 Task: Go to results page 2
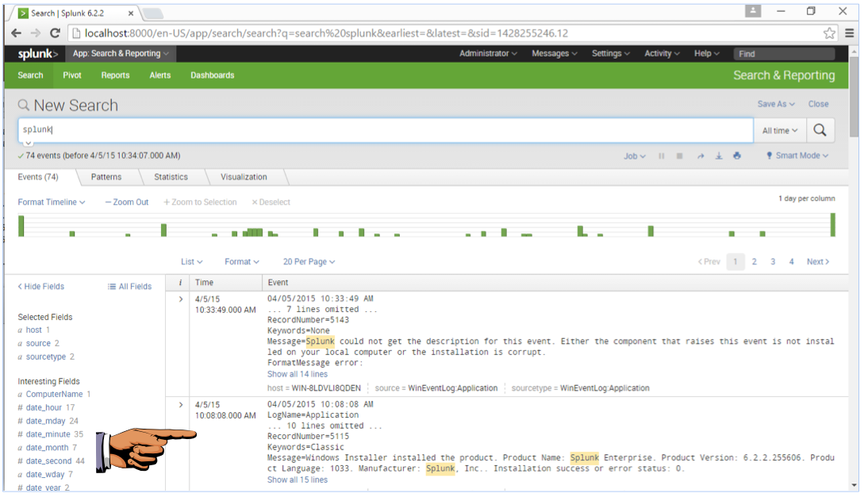click(754, 261)
